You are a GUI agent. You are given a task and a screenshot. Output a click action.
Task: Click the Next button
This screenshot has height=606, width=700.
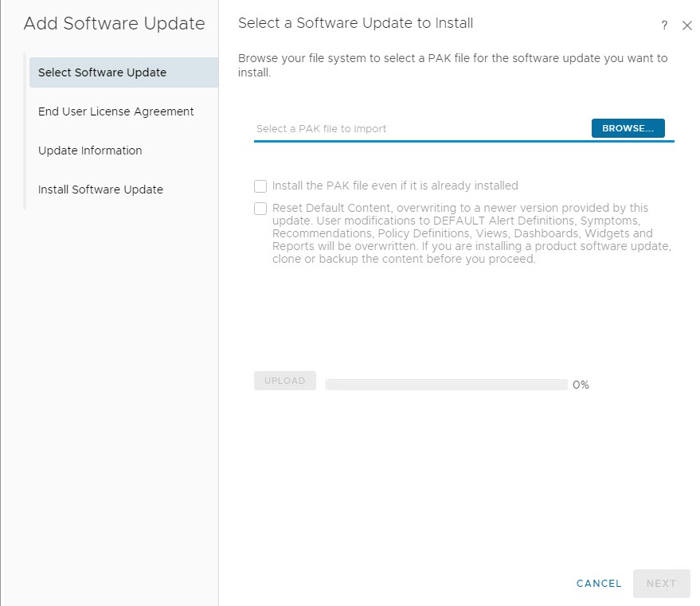pyautogui.click(x=661, y=584)
